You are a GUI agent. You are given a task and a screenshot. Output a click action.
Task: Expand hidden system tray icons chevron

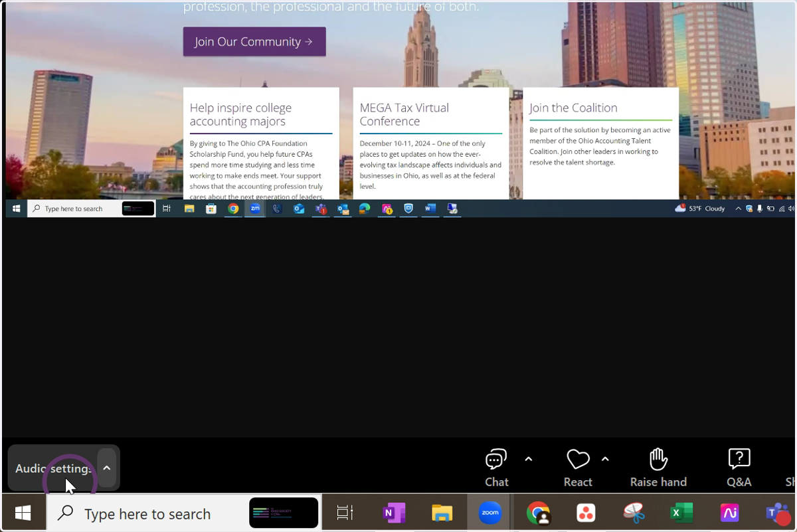(x=739, y=209)
